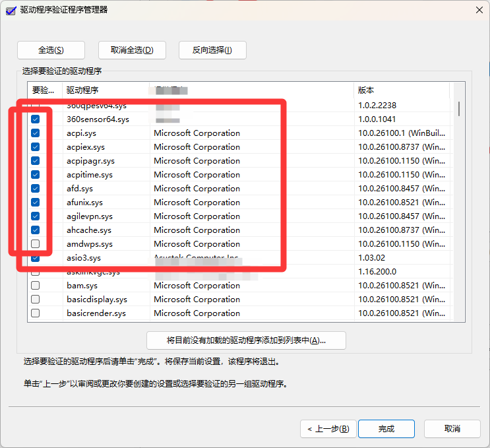The image size is (490, 448).
Task: Go back with 上一步(B) button
Action: tap(328, 429)
